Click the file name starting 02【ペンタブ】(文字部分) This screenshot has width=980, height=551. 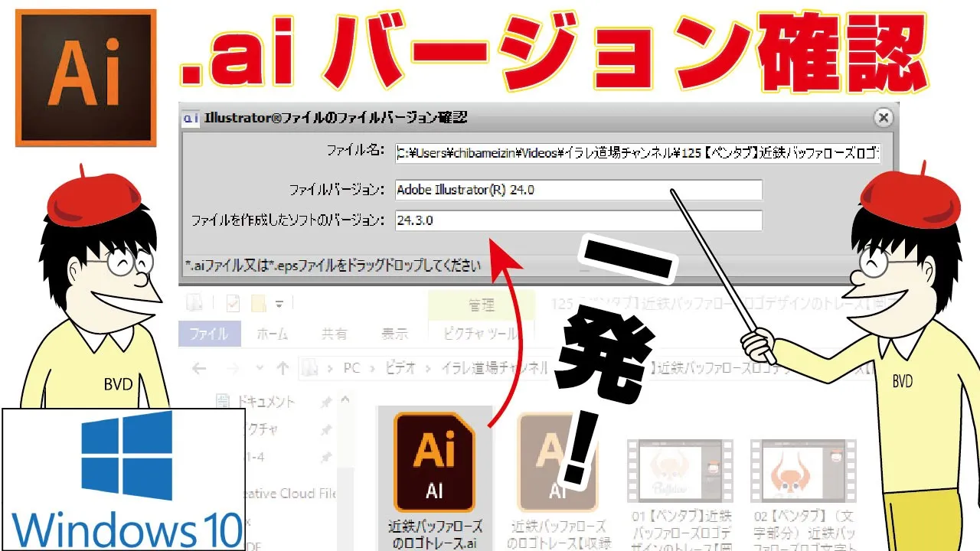click(803, 532)
